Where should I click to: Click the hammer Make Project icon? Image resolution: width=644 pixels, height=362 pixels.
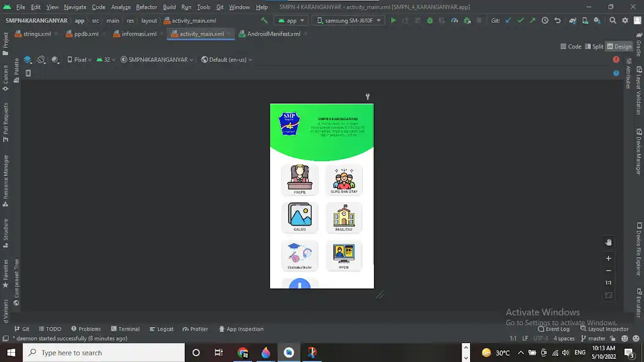pyautogui.click(x=264, y=20)
